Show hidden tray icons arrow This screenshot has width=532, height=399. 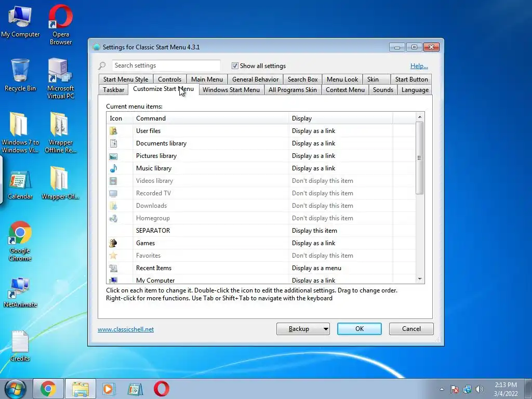click(x=442, y=389)
